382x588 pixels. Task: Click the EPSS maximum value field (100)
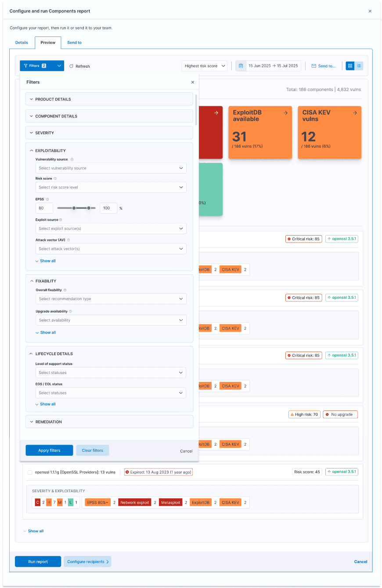tap(108, 208)
